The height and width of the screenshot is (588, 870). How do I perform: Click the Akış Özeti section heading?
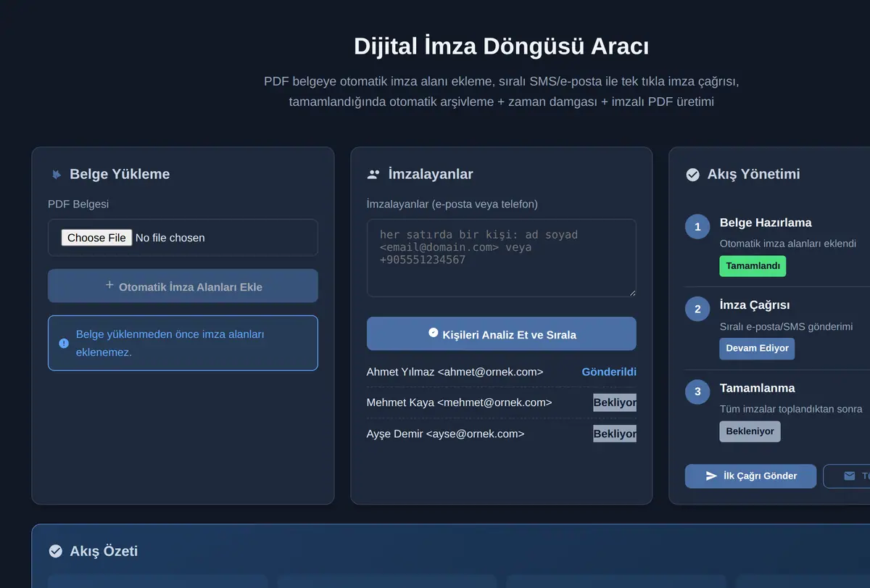[x=104, y=551]
